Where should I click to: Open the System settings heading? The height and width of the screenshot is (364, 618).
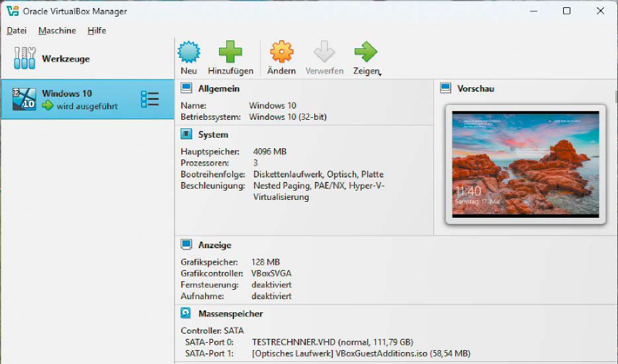[213, 135]
